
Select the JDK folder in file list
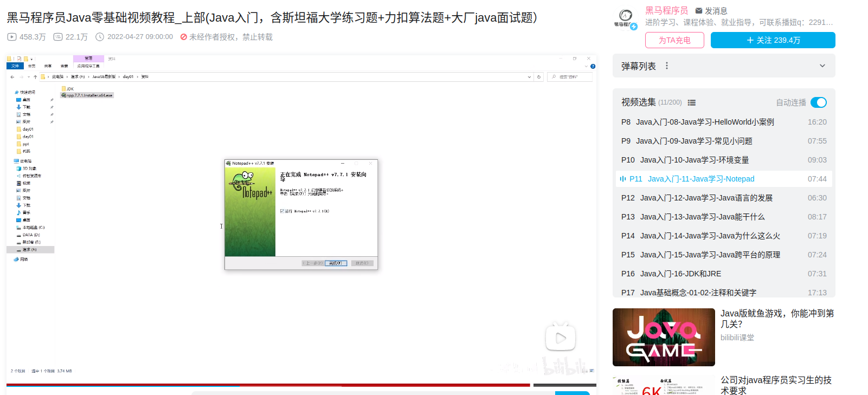(68, 89)
